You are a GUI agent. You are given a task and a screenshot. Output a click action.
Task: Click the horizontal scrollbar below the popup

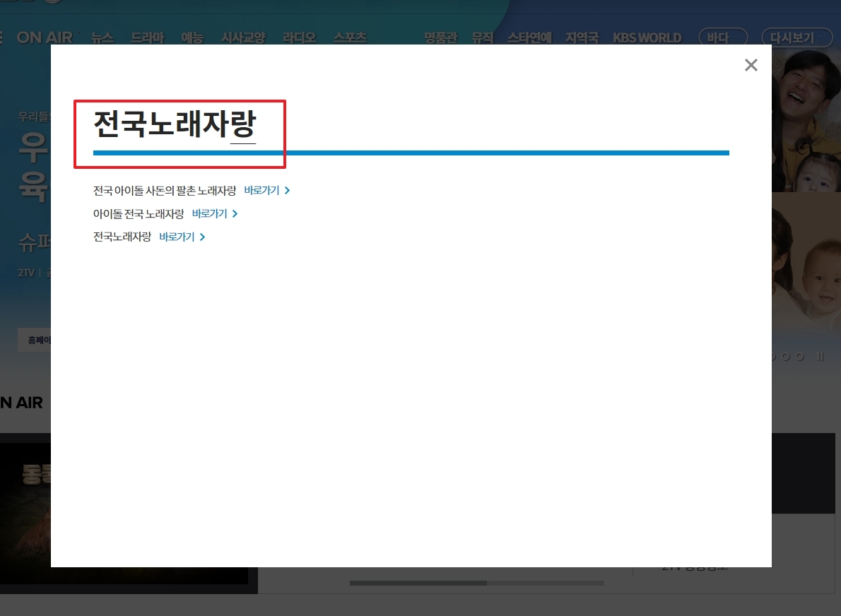coord(477,583)
